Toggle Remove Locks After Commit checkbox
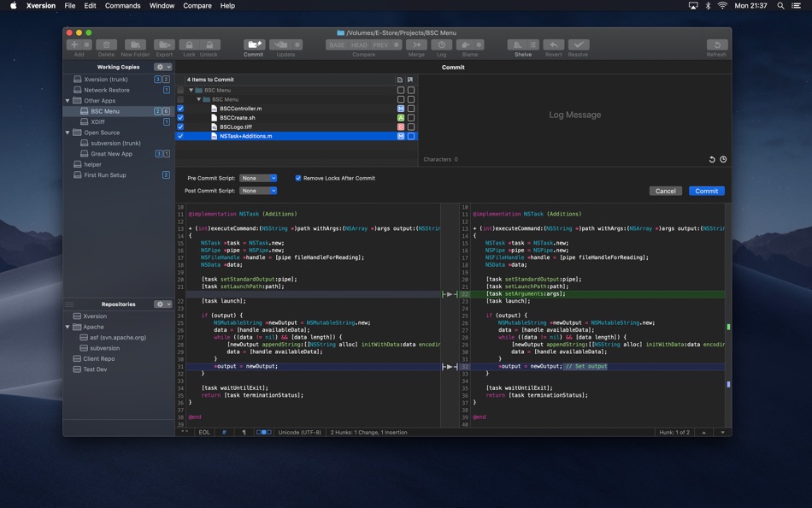 point(298,178)
